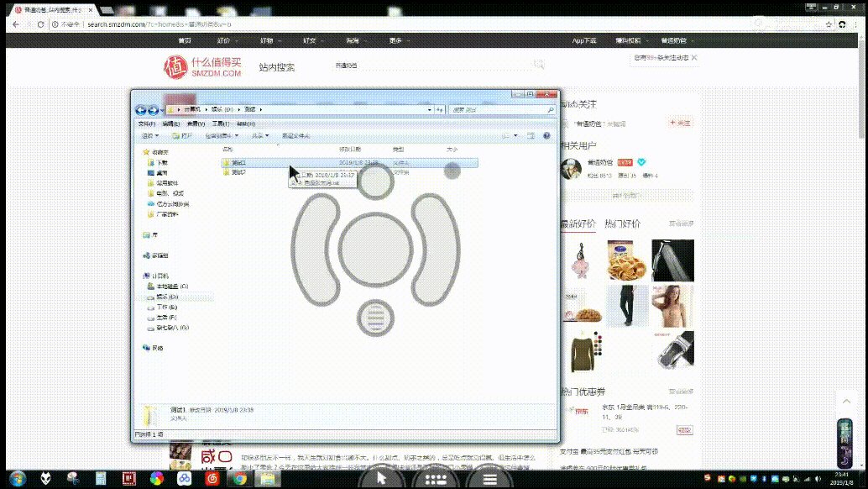Open the 文件(F) menu in Explorer
This screenshot has width=868, height=489.
(146, 124)
